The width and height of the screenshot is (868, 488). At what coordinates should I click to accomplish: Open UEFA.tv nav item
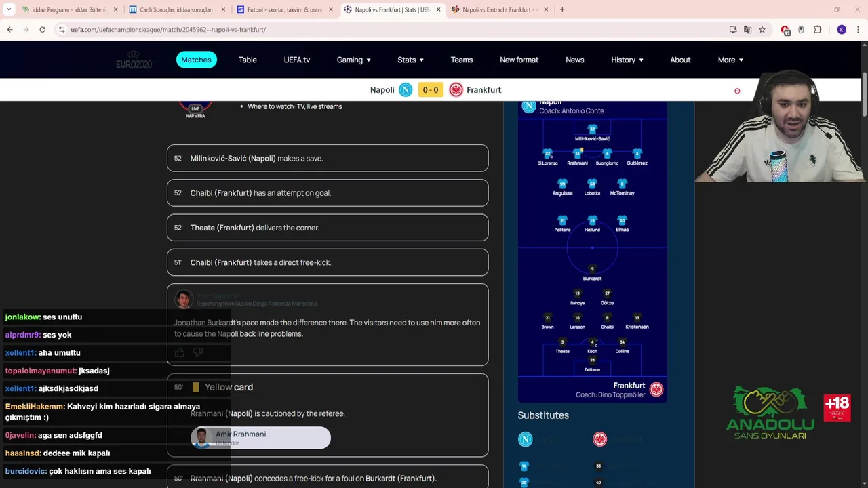tap(297, 60)
